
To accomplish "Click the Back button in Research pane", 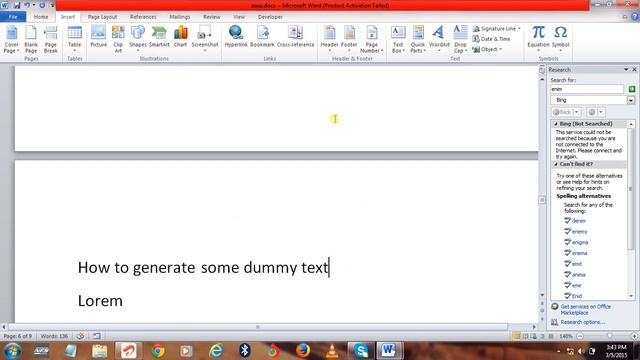I will [562, 112].
